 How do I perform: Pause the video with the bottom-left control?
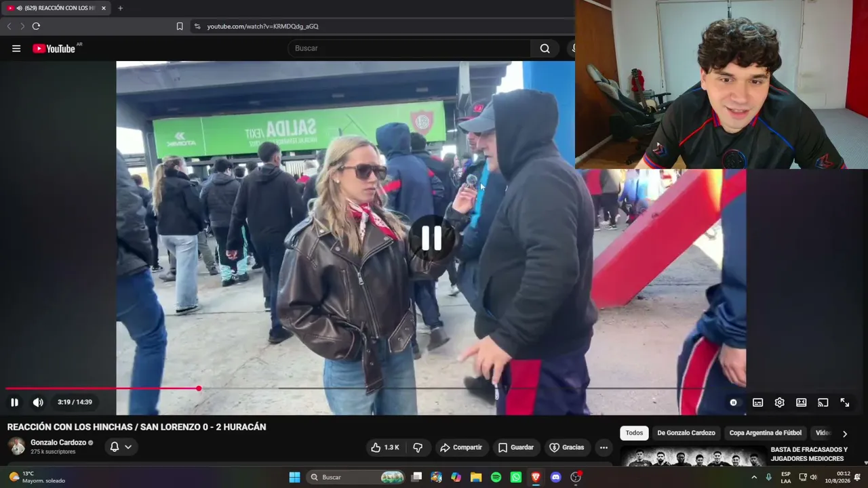pos(14,402)
